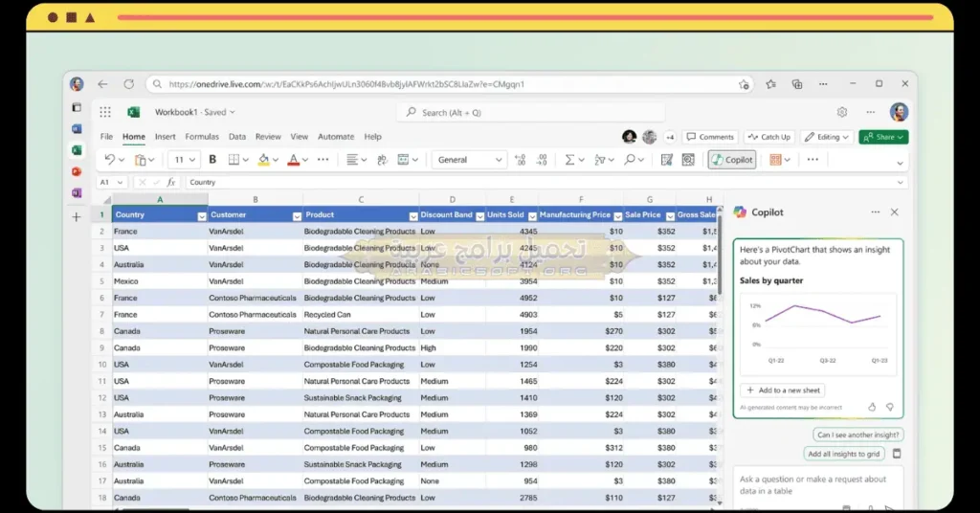Switch to the Insert tab
This screenshot has height=513, width=980.
165,137
